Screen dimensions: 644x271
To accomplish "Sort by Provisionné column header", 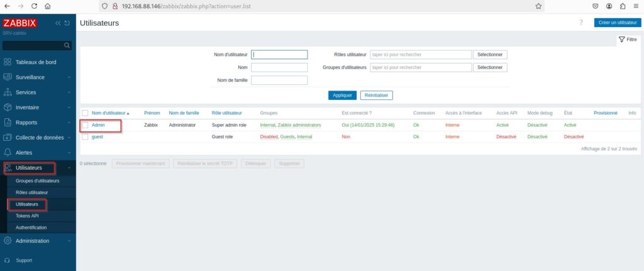I will [x=606, y=113].
